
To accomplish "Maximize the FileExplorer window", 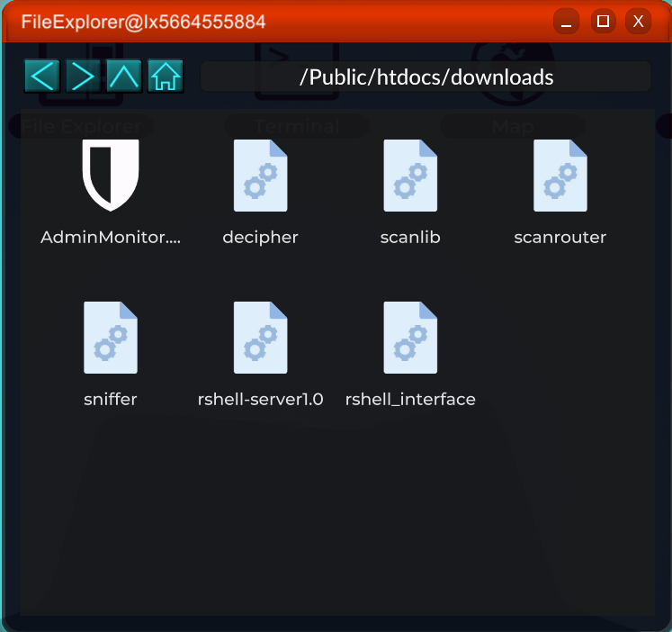I will [x=603, y=22].
